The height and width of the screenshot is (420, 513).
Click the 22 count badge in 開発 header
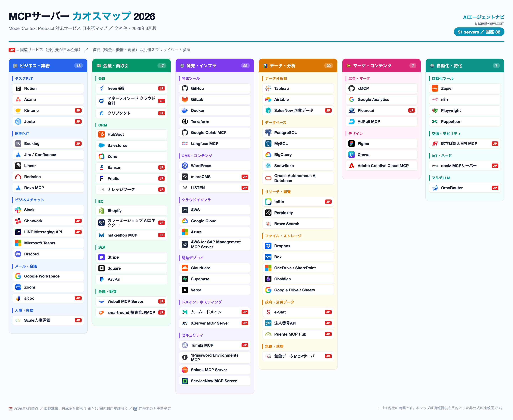click(x=245, y=66)
